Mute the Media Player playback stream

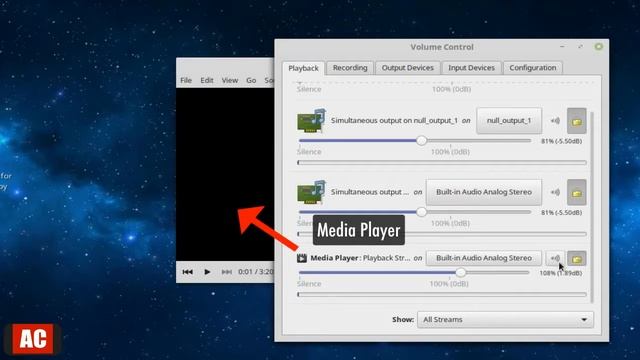point(555,258)
